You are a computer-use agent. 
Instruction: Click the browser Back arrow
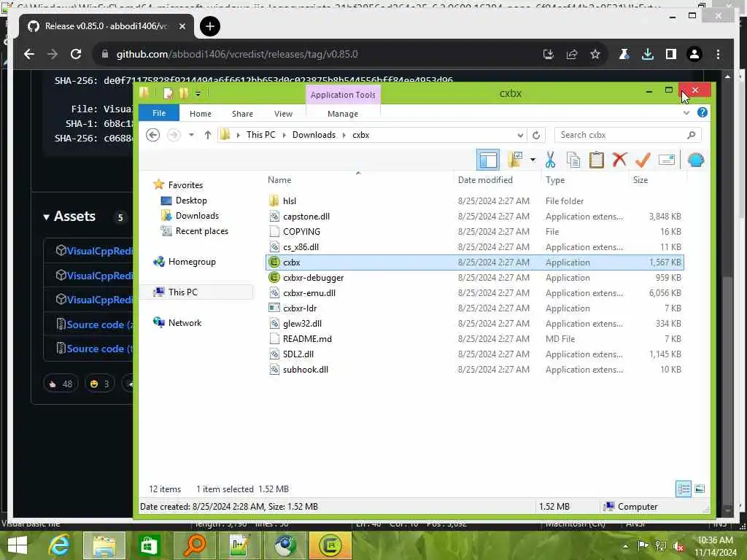(x=29, y=54)
